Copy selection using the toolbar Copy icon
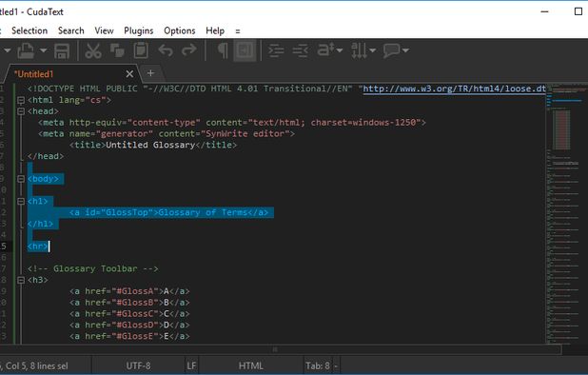Viewport: 588px width, 375px height. (x=117, y=50)
